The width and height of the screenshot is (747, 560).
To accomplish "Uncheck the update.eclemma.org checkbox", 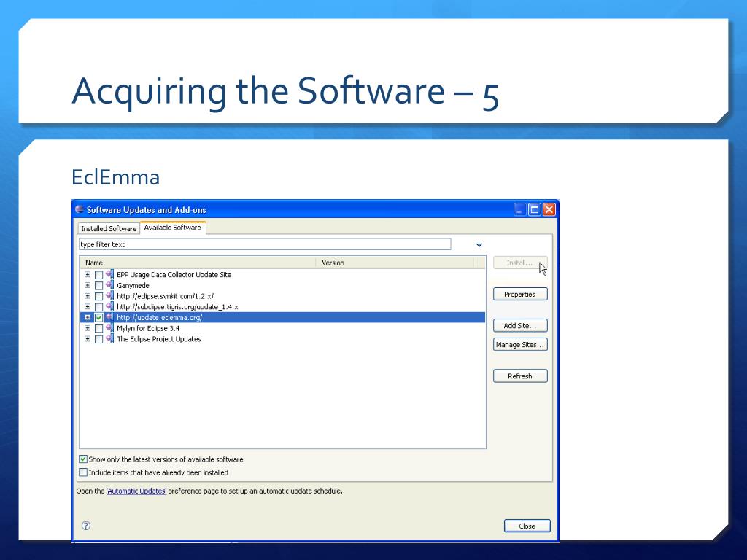I will (98, 318).
